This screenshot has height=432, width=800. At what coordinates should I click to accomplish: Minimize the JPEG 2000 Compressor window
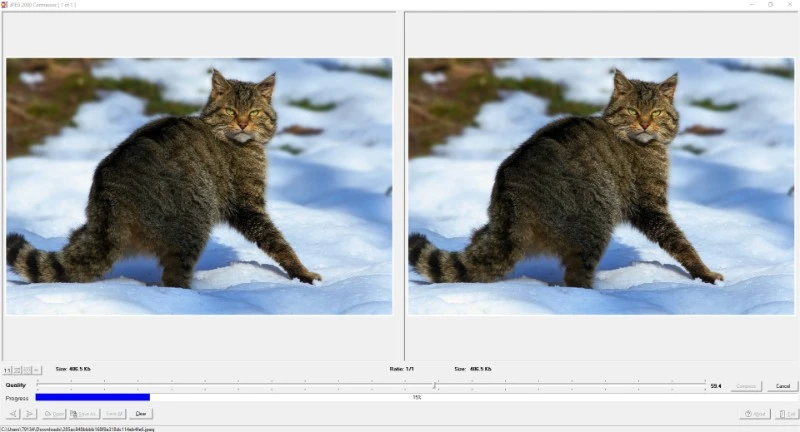click(751, 5)
